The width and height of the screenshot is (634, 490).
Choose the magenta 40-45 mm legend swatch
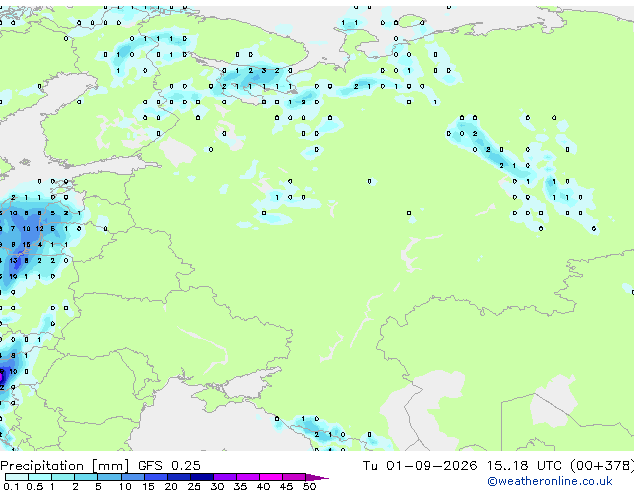point(271,477)
